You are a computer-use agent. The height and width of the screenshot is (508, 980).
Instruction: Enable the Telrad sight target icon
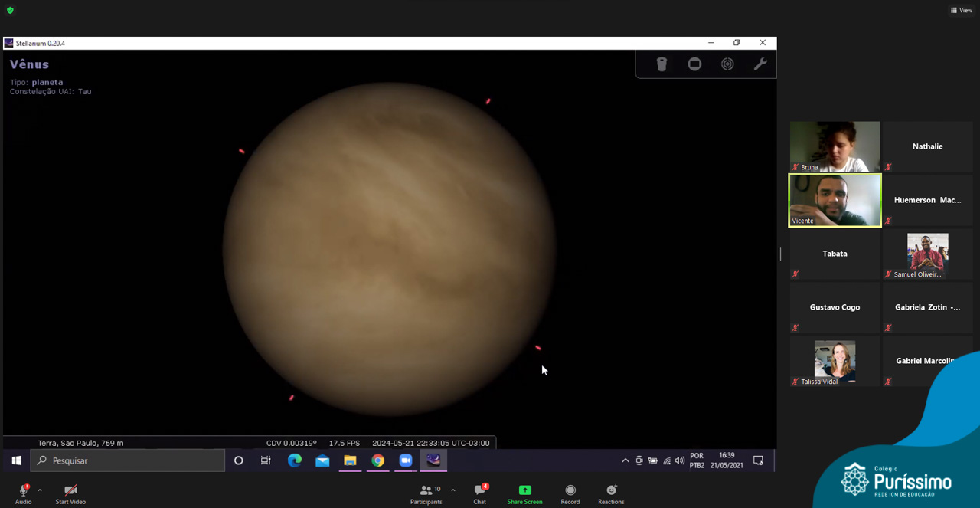727,64
